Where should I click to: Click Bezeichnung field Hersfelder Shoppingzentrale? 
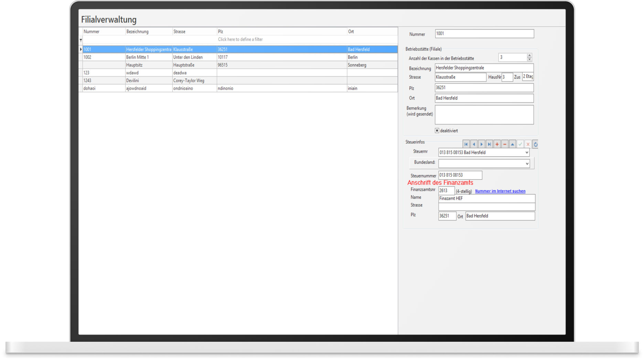[x=484, y=68]
